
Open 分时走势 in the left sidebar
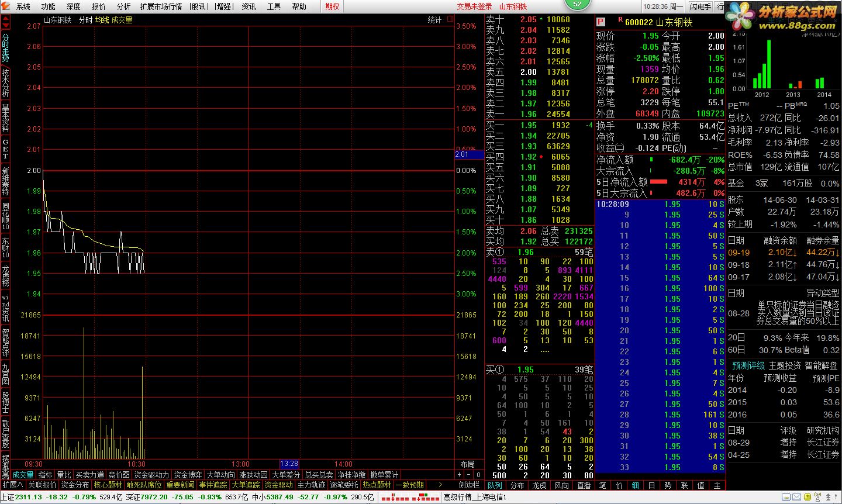tap(5, 48)
